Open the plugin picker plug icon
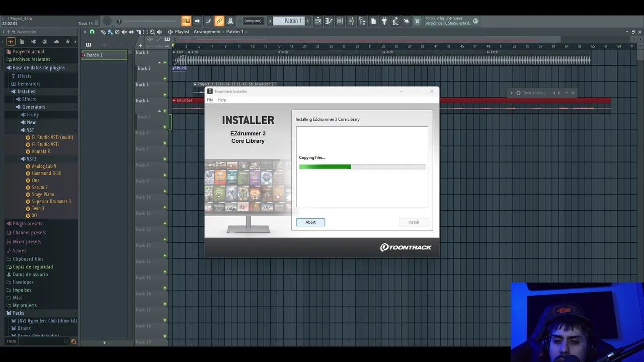This screenshot has width=644, height=362. (384, 21)
